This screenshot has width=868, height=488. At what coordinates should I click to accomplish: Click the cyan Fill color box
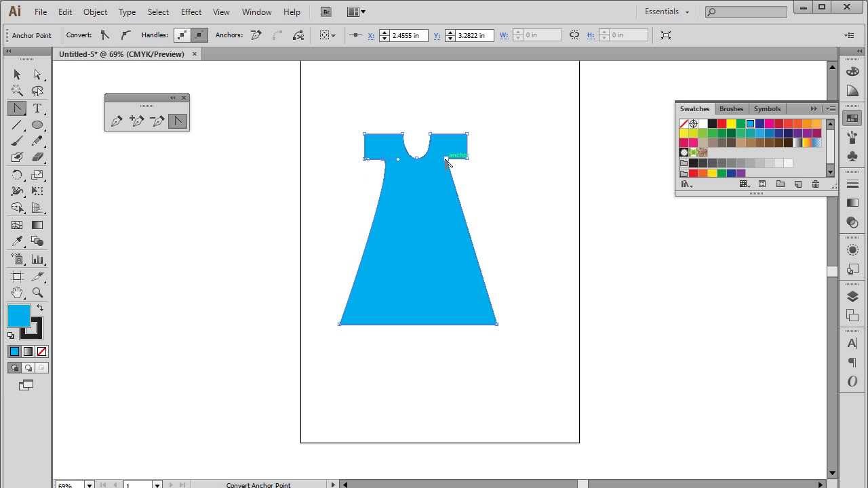[x=19, y=316]
